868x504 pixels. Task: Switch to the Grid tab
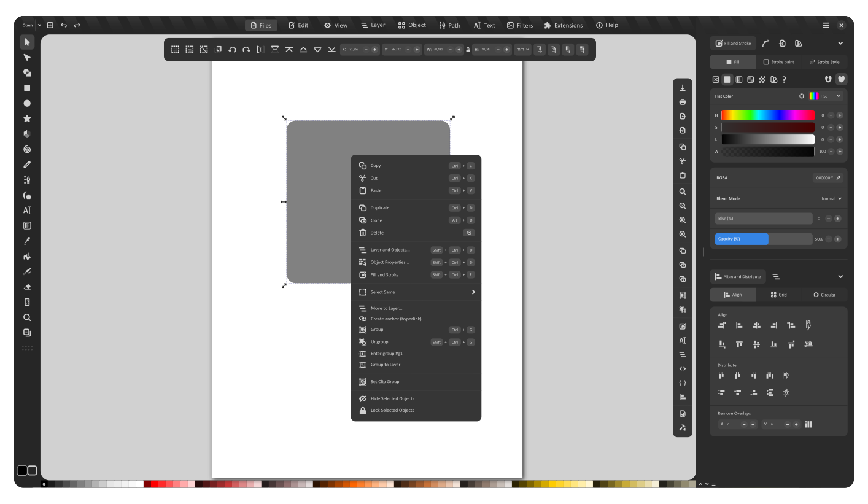tap(778, 295)
